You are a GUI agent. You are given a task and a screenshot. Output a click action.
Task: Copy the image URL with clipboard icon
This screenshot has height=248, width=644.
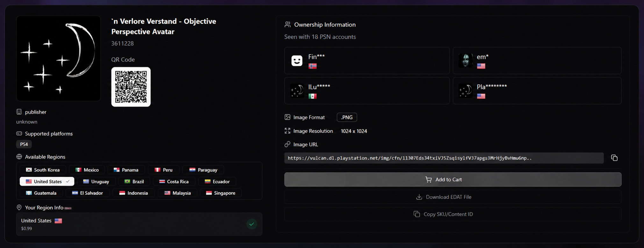click(x=614, y=158)
